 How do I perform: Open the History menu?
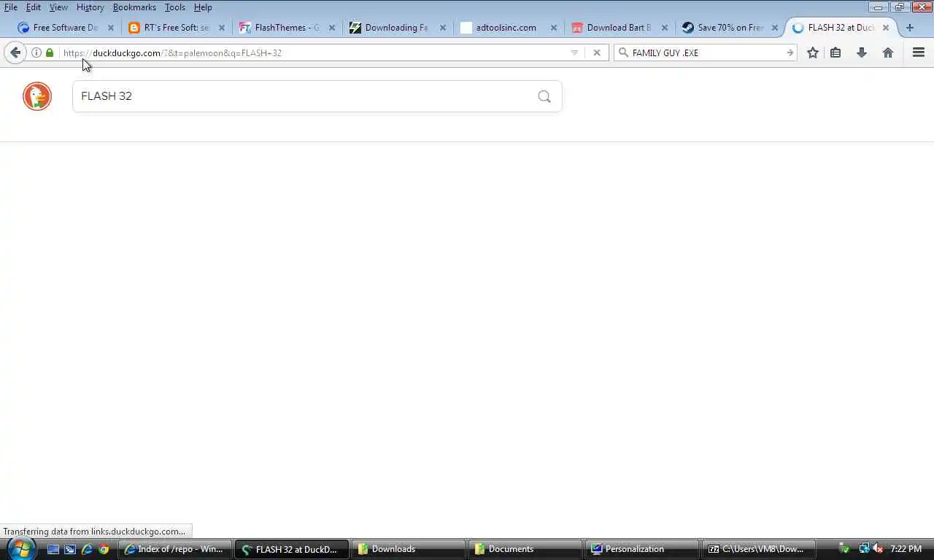90,7
